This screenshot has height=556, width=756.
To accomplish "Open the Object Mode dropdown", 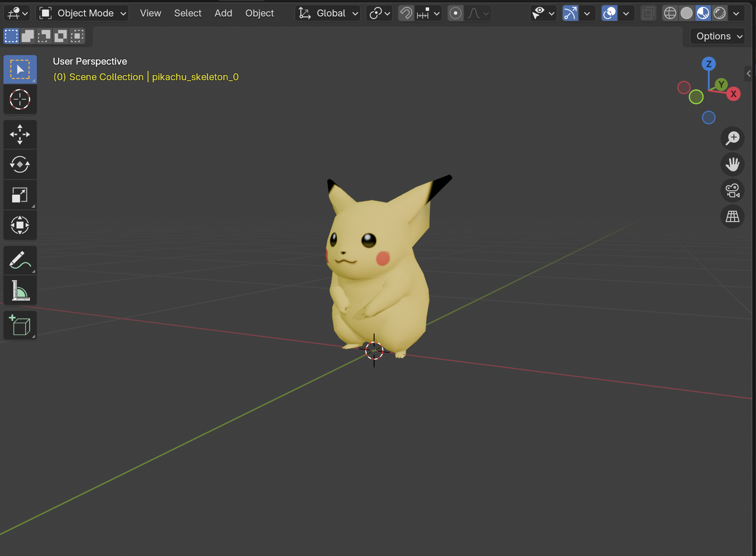I will 82,13.
